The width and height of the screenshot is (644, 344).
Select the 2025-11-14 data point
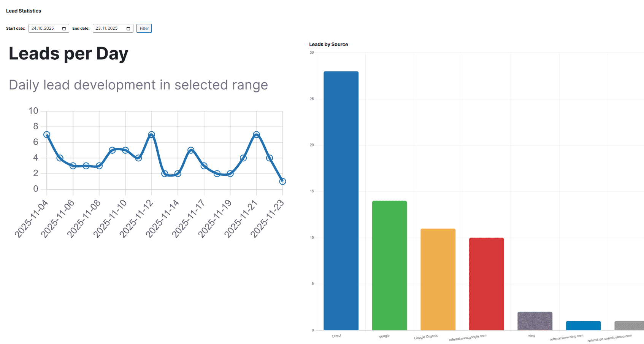178,174
